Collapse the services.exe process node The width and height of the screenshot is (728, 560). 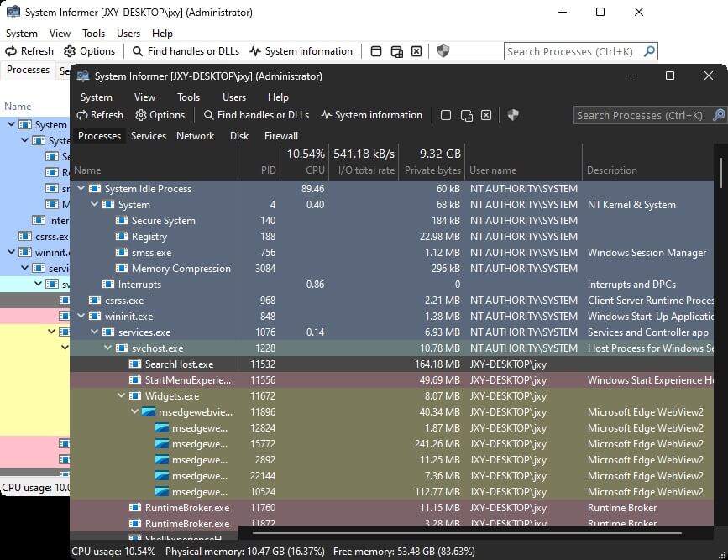[x=95, y=332]
